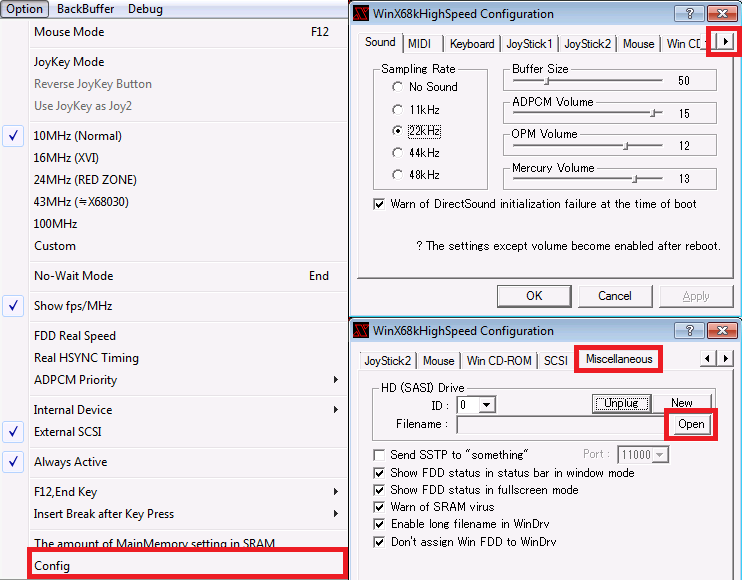
Task: Choose Custom clock speed entry
Action: (187, 246)
